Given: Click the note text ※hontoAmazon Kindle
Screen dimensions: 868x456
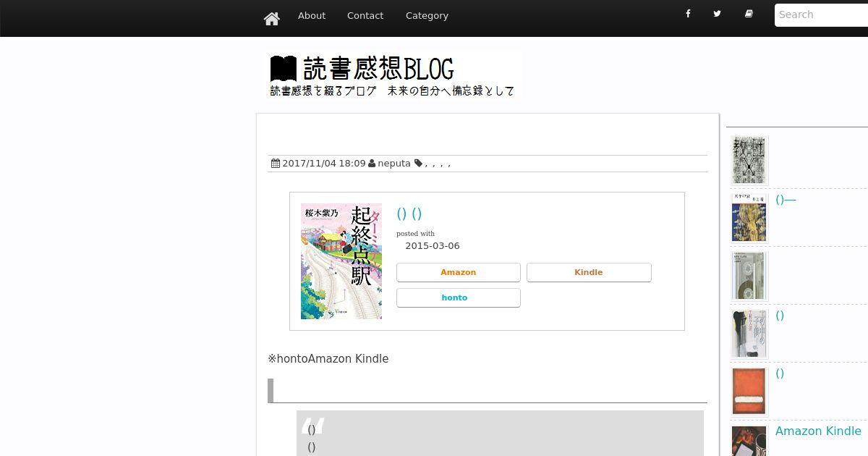Looking at the screenshot, I should coord(328,359).
